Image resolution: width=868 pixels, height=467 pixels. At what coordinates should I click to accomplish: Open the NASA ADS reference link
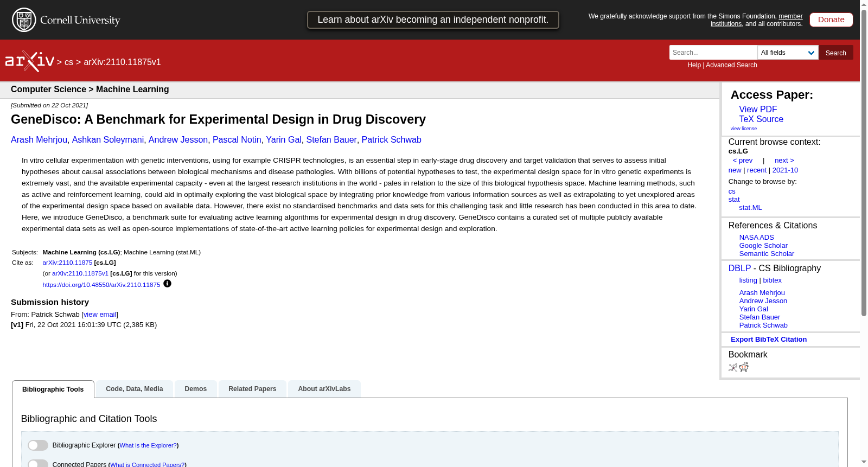(756, 238)
